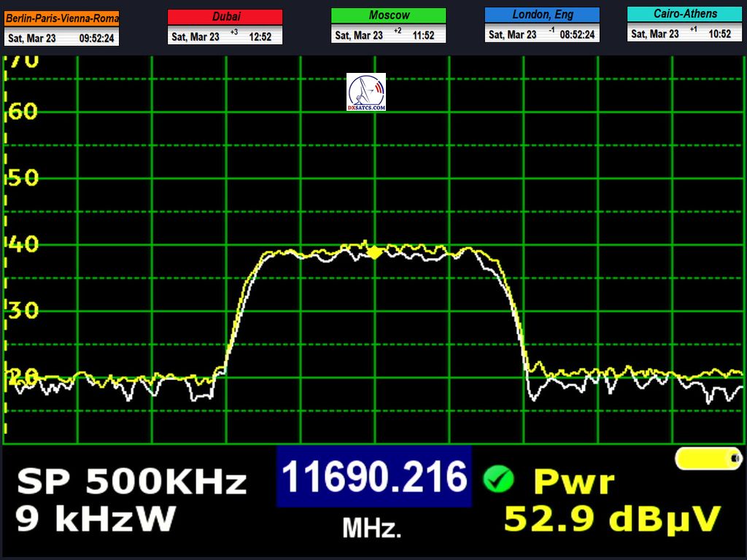Click the 9 kHzW bandwidth setting

(96, 518)
